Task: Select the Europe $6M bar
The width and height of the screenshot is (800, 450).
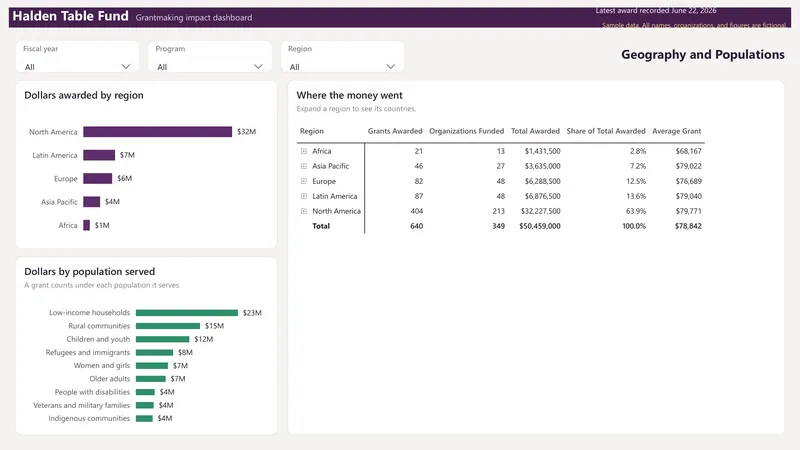Action: 97,179
